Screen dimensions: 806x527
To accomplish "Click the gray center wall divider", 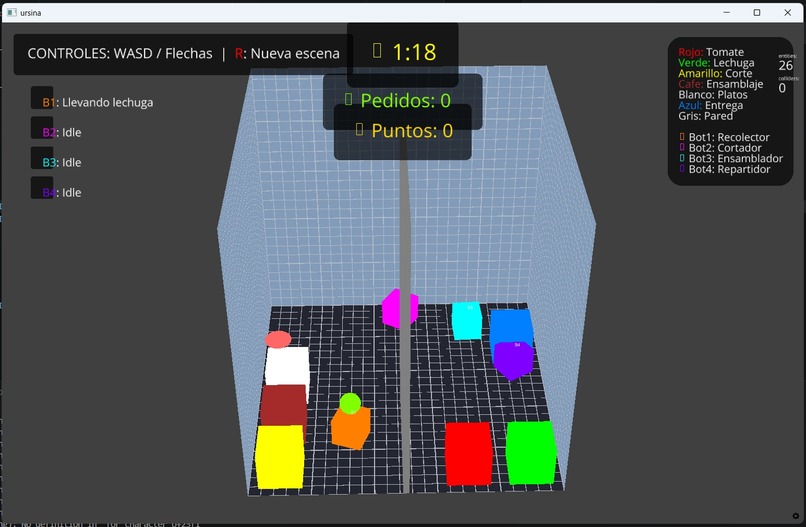I will pyautogui.click(x=405, y=319).
